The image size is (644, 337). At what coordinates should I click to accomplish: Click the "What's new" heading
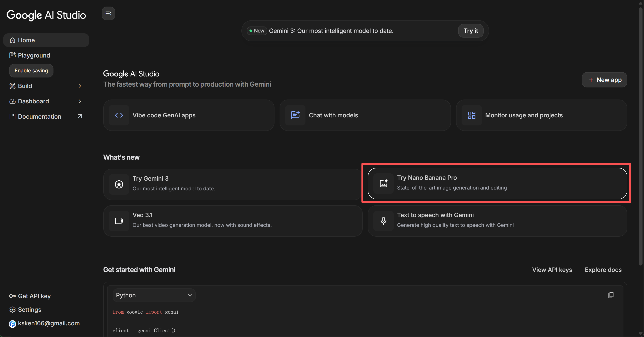[122, 157]
